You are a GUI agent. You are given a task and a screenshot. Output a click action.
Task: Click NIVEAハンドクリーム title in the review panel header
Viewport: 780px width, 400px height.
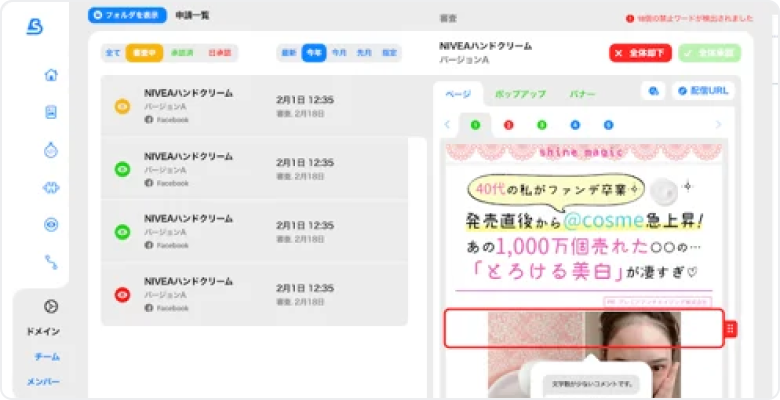486,46
